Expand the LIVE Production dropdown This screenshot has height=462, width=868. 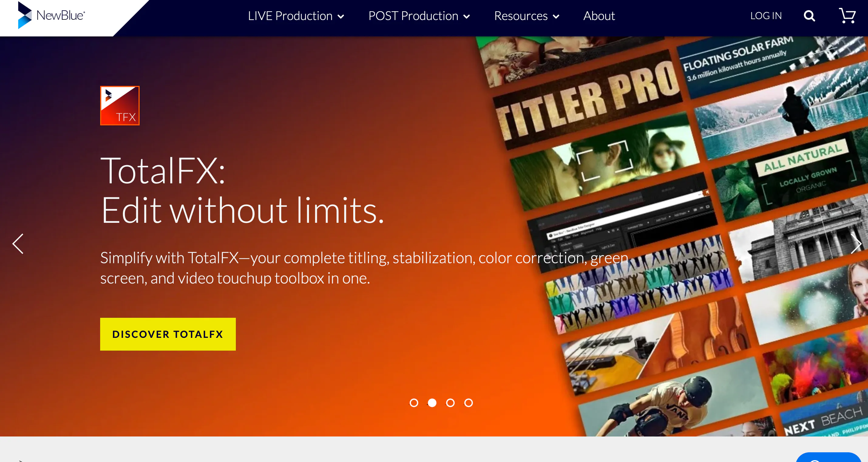[x=296, y=16]
